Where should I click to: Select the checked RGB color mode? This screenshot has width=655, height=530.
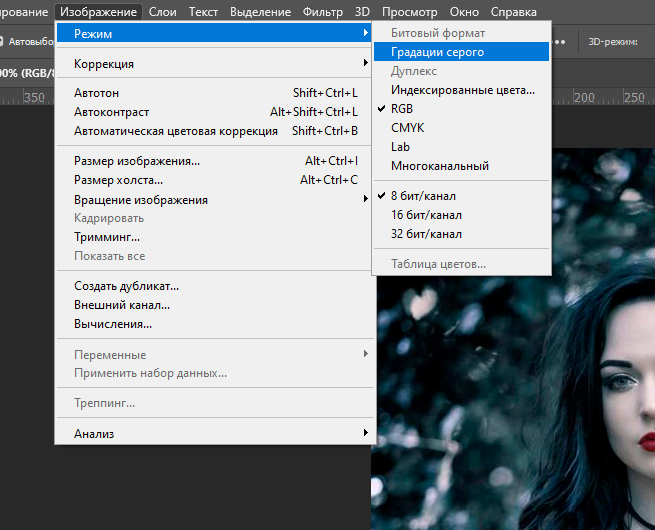point(402,109)
